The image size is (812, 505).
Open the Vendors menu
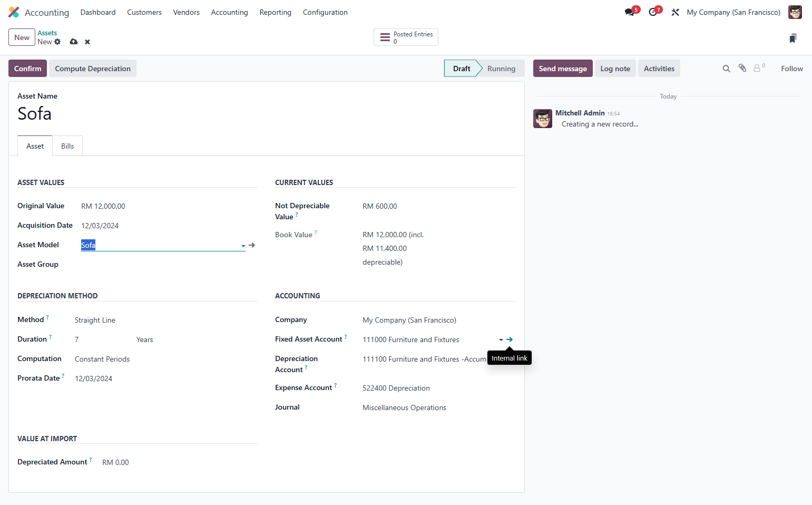click(186, 12)
